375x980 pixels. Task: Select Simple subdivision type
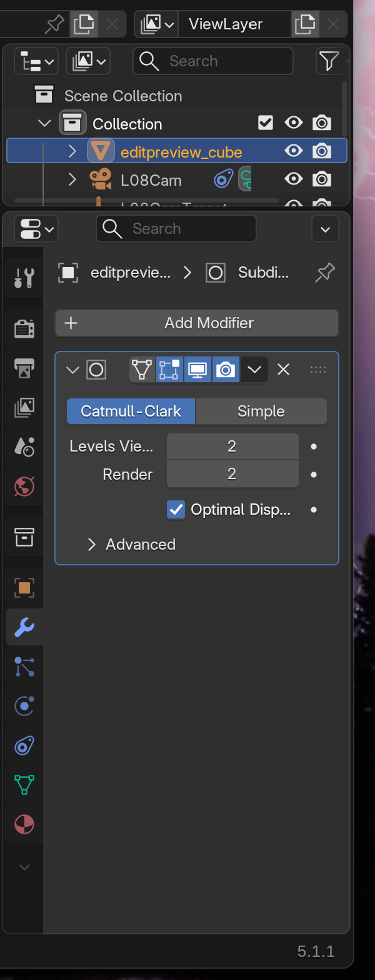261,412
